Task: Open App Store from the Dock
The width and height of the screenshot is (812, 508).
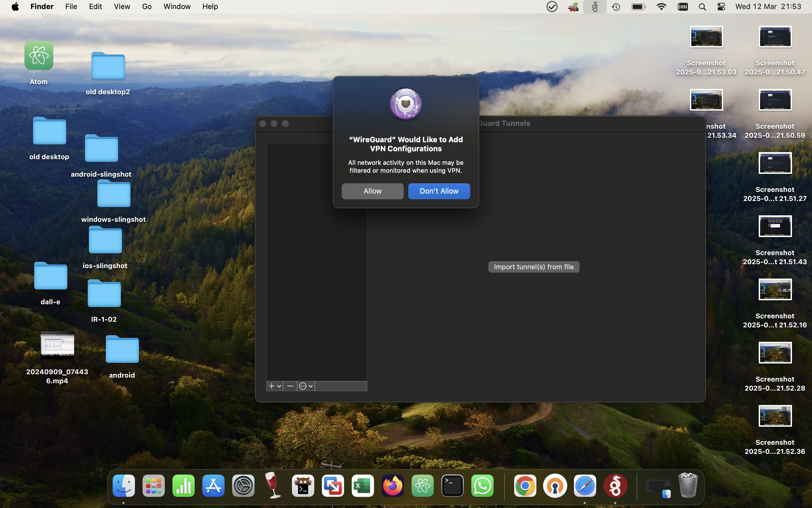Action: [213, 486]
